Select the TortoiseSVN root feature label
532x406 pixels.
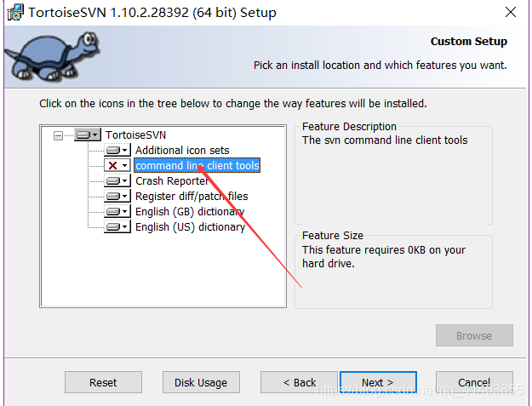(x=135, y=135)
